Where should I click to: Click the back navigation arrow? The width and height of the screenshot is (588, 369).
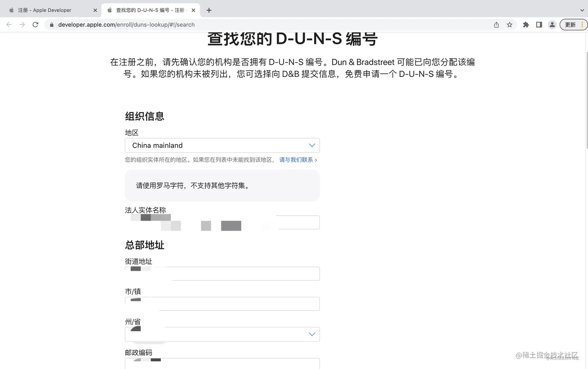[9, 24]
